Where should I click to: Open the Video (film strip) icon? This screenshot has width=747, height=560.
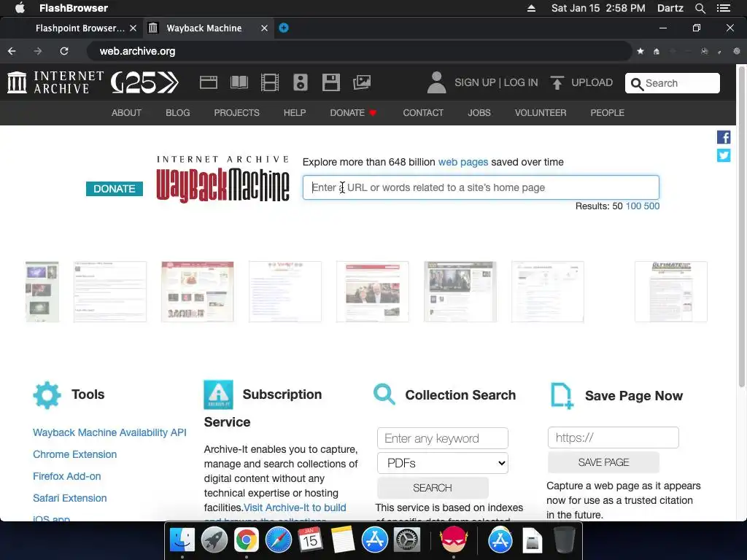click(270, 82)
